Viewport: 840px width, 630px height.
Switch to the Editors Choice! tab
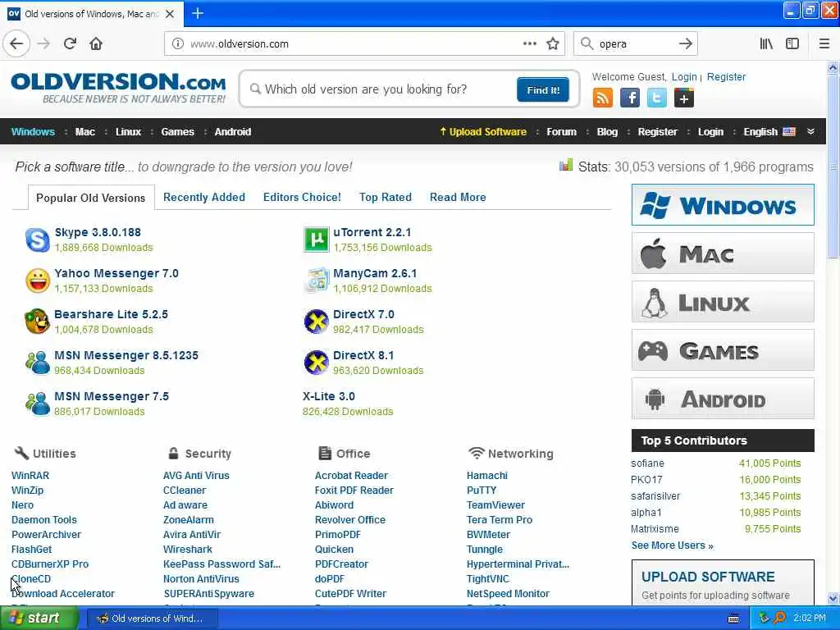[x=302, y=197]
